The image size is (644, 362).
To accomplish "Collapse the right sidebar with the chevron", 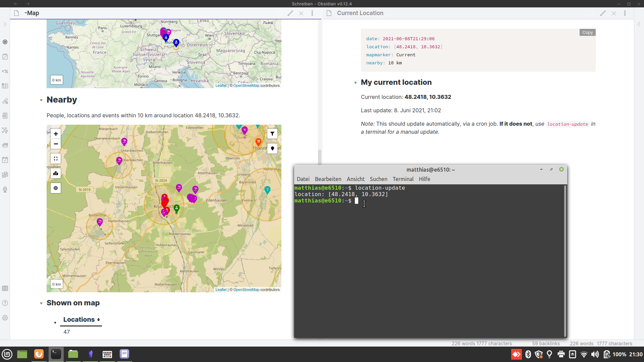I will (640, 24).
